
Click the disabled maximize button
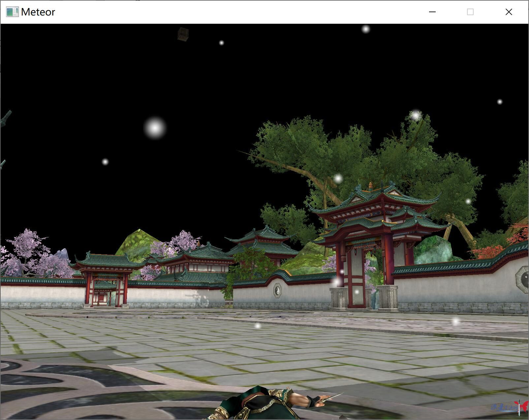[x=470, y=12]
